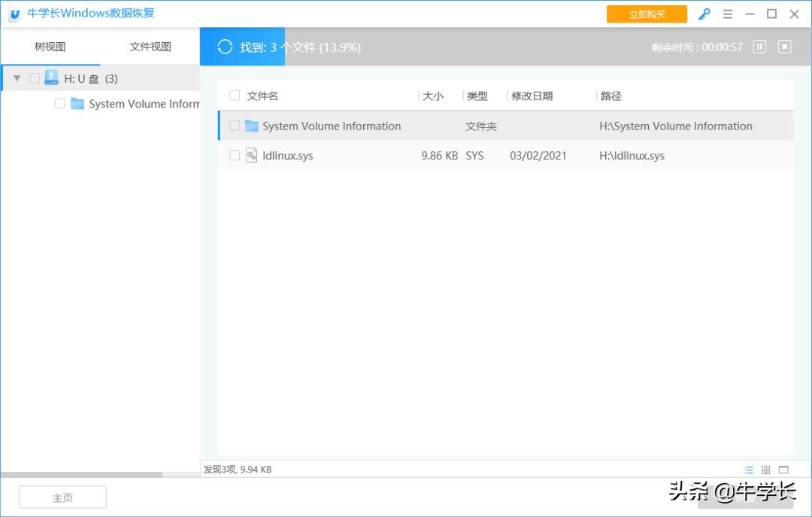812x517 pixels.
Task: Check the H: U盘 drive checkbox
Action: [x=34, y=78]
